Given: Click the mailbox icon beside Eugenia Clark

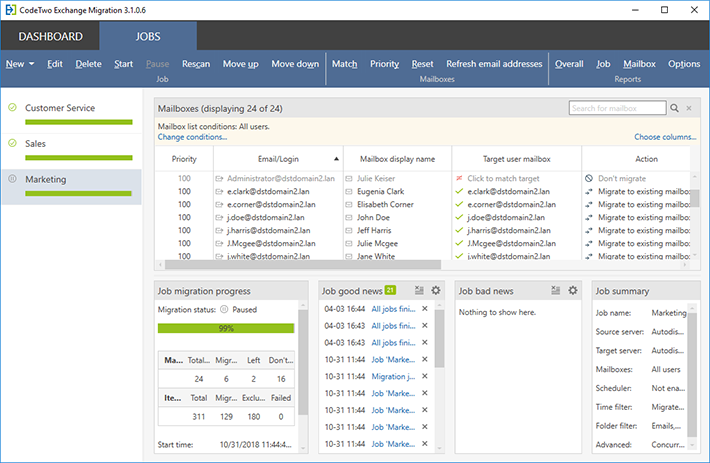Looking at the screenshot, I should (x=349, y=191).
